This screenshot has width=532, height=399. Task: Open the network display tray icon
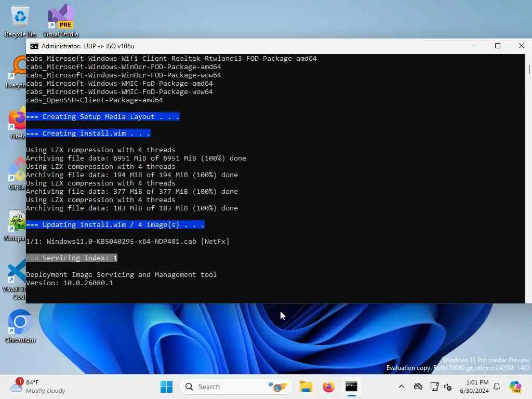tap(434, 387)
